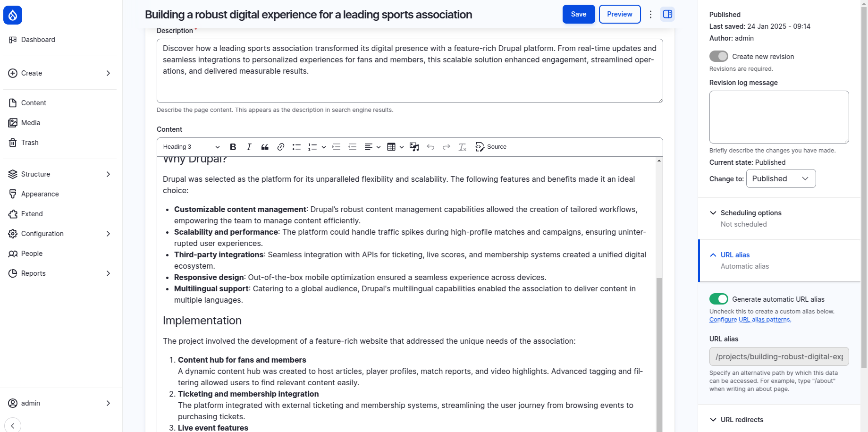Toggle the Create new revision switch
The width and height of the screenshot is (868, 432).
(x=718, y=56)
